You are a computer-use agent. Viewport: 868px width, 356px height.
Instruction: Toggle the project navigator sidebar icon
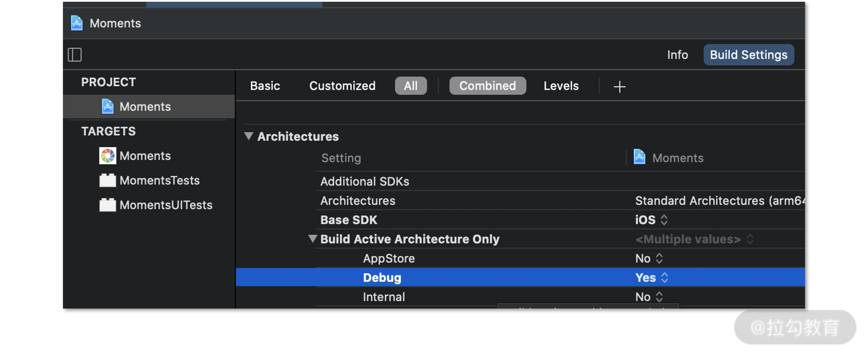coord(74,55)
